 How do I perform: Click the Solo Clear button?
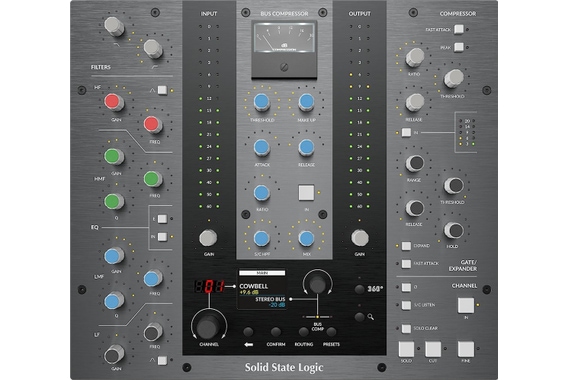406,328
